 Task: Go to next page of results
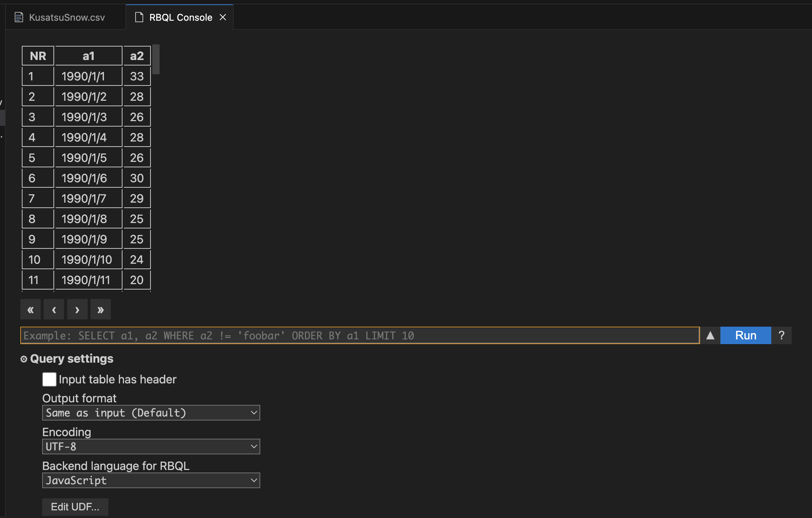click(x=77, y=310)
